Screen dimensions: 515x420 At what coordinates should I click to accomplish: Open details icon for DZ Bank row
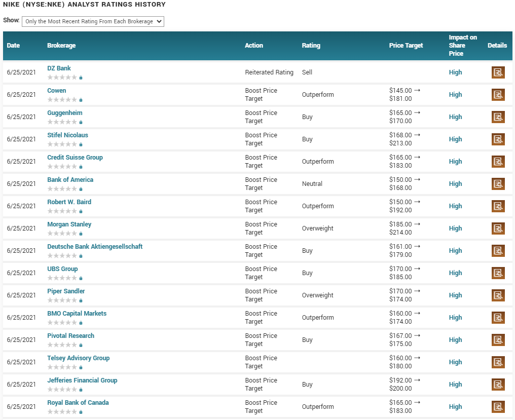[498, 72]
